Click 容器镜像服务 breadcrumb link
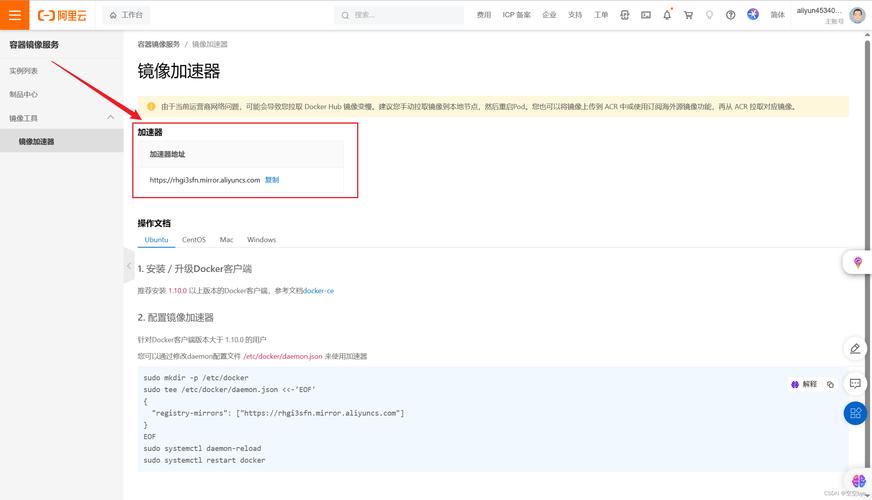This screenshot has height=500, width=872. [x=158, y=44]
